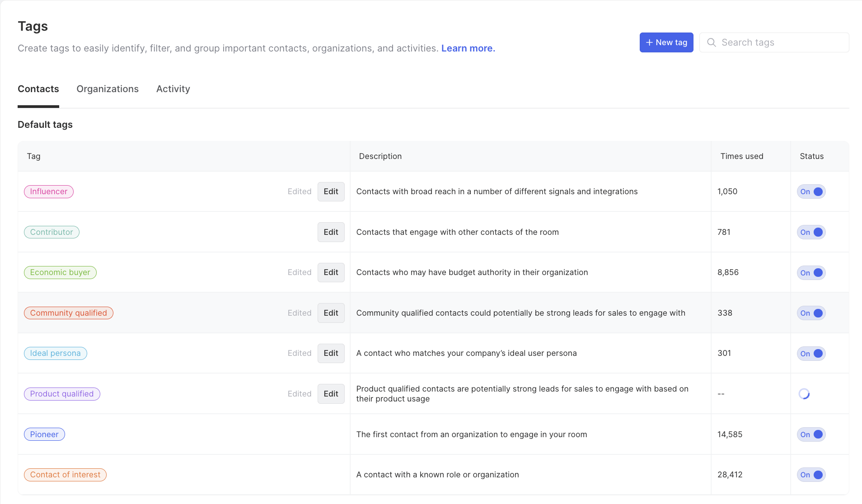Viewport: 862px width, 504px height.
Task: Edit the Product qualified tag
Action: [331, 394]
